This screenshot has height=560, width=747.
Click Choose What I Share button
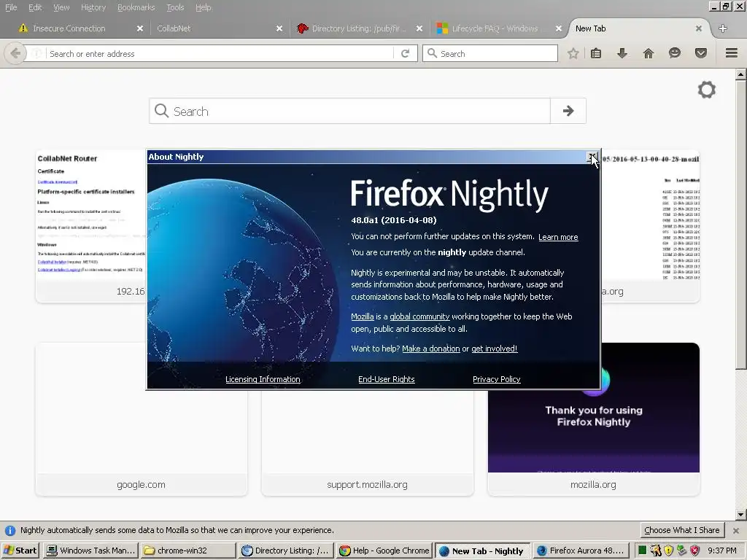pos(682,530)
